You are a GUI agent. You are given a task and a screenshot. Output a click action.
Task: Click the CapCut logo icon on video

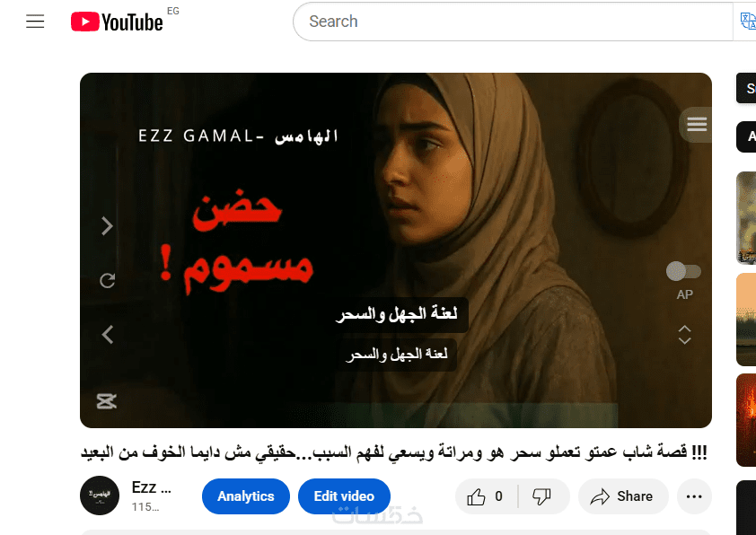[107, 401]
